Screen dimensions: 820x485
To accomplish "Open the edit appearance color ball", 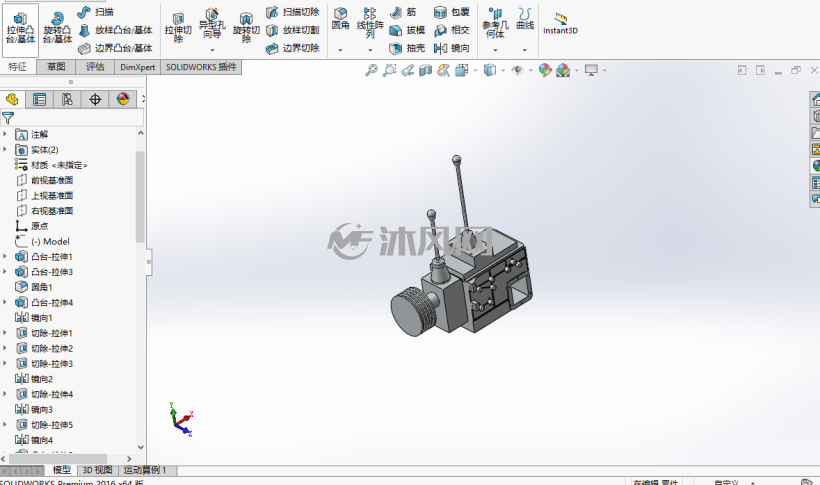I will (x=545, y=70).
